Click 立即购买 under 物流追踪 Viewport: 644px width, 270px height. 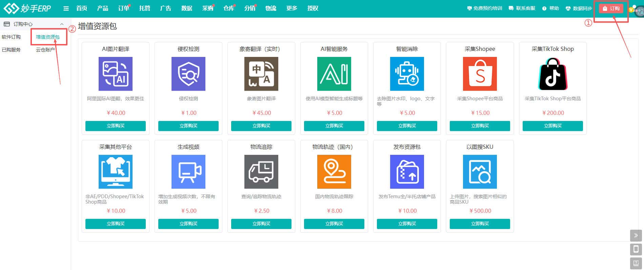(x=261, y=224)
